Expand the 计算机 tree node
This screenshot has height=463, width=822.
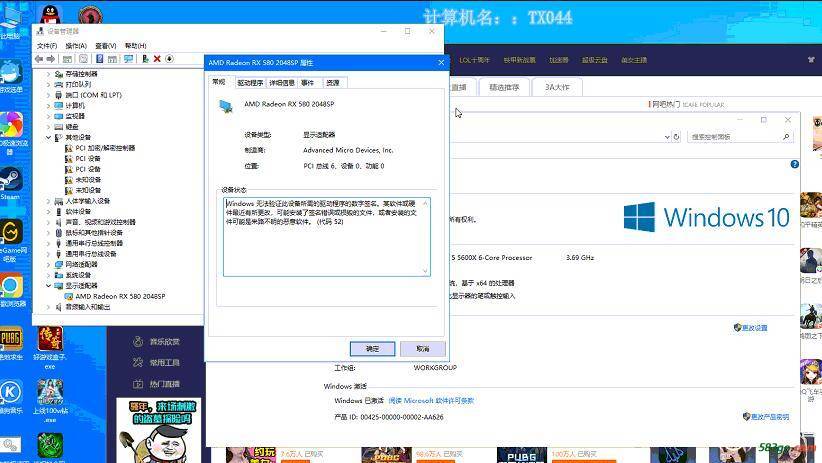[x=48, y=105]
